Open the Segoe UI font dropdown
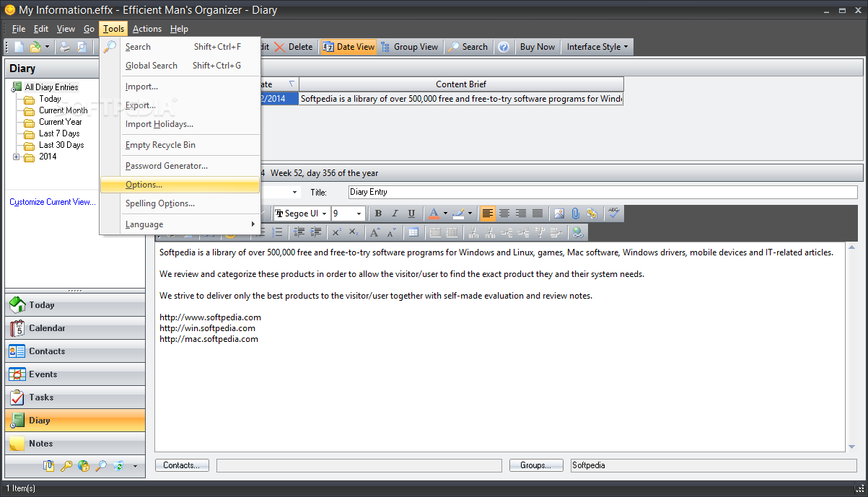Viewport: 868px width, 497px height. [325, 214]
